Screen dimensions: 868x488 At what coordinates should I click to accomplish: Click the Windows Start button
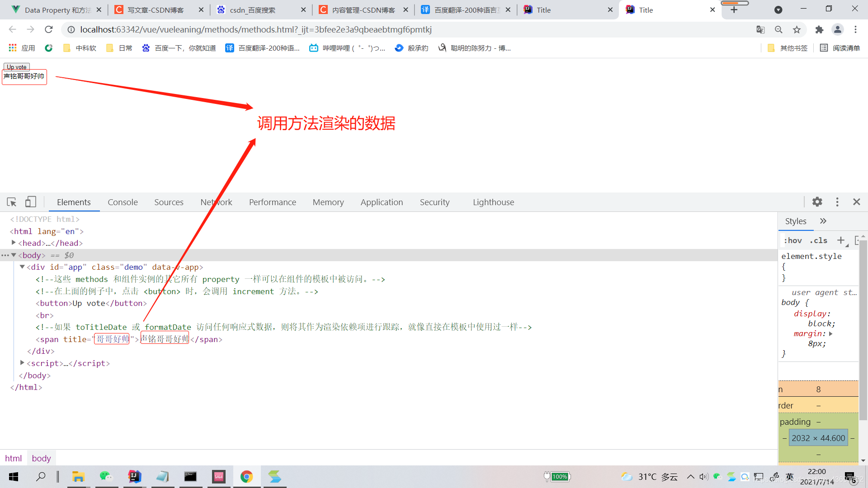13,476
